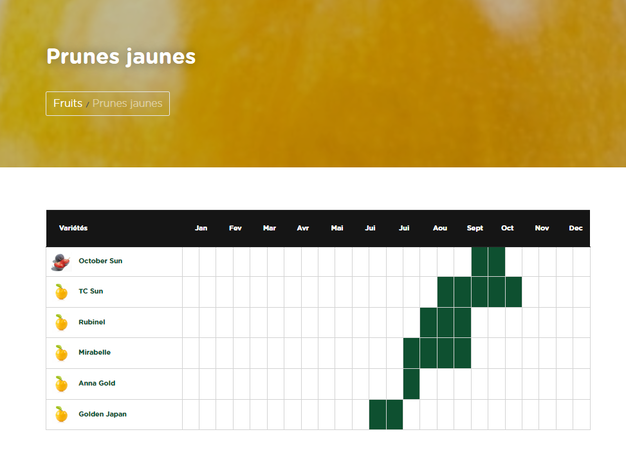Image resolution: width=626 pixels, height=450 pixels.
Task: Click the Variétés column header
Action: (x=73, y=228)
